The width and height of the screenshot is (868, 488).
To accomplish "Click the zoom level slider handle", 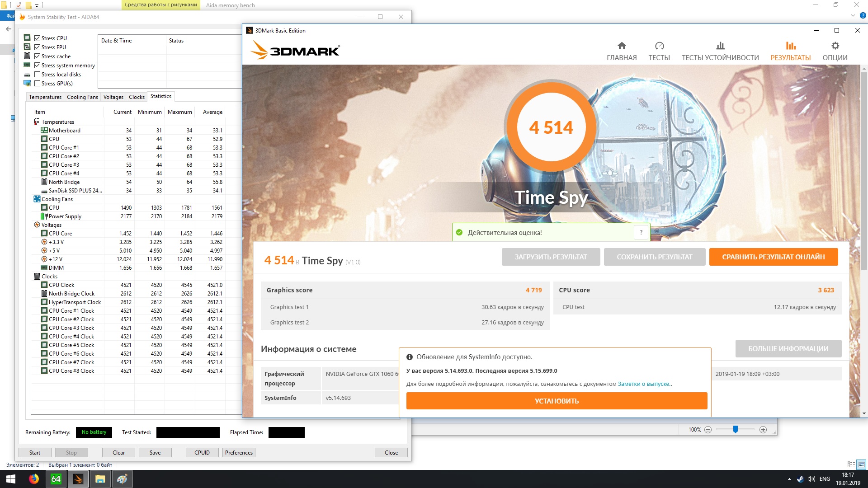I will (x=736, y=429).
